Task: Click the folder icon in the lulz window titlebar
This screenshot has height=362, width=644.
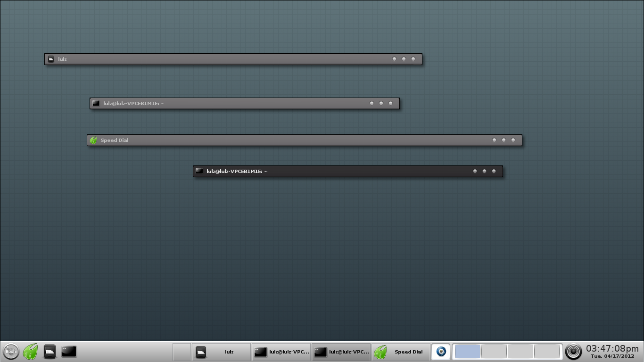Action: point(50,58)
